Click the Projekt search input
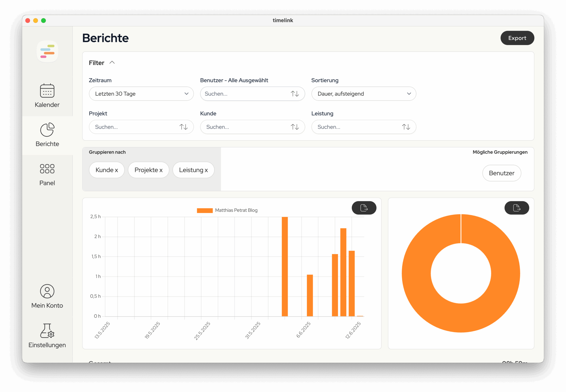 click(141, 127)
